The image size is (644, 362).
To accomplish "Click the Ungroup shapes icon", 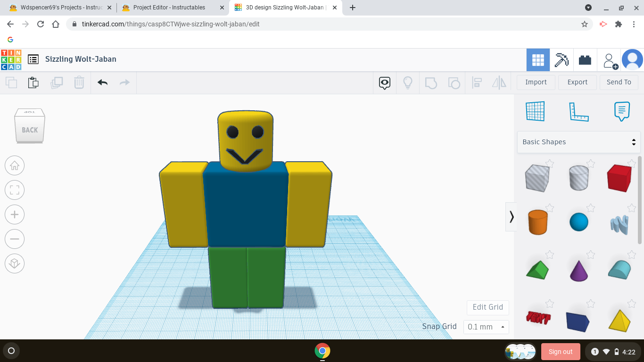I will click(454, 83).
